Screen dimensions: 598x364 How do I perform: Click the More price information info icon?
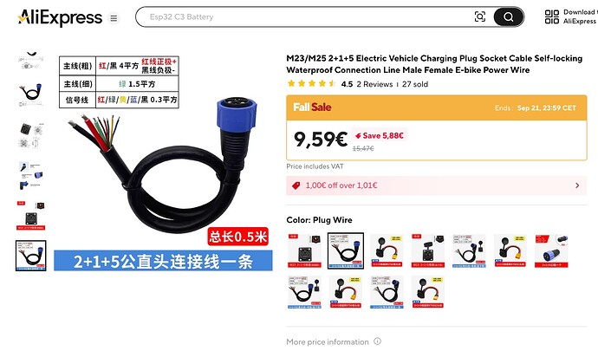(x=377, y=341)
